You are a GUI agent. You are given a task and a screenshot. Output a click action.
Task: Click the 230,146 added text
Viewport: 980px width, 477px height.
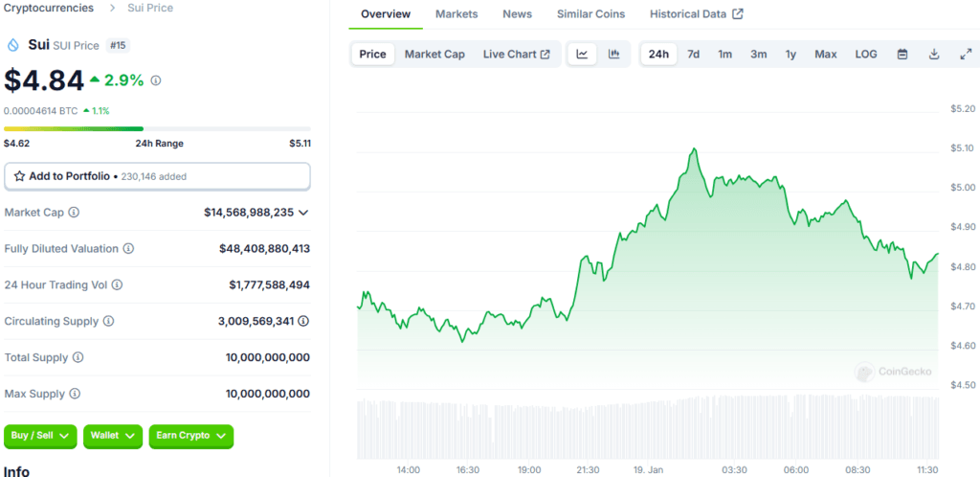(152, 177)
